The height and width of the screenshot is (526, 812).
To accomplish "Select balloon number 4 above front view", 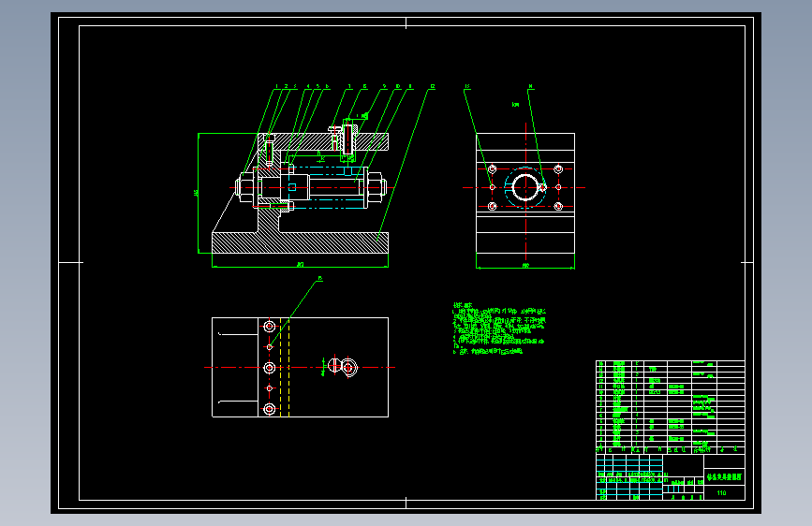I will [308, 86].
